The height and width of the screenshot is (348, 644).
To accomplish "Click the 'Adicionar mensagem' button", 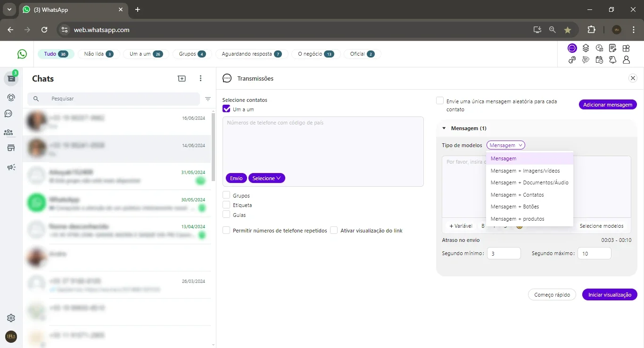I will [608, 105].
